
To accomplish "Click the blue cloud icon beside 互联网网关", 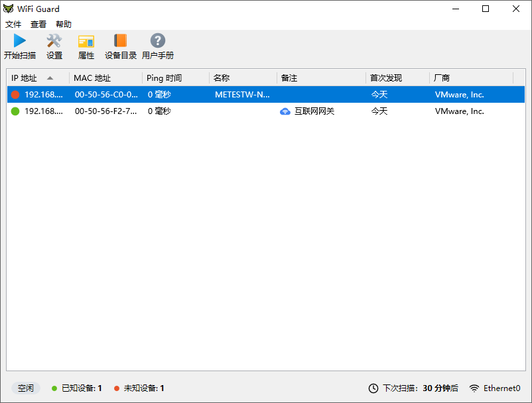I will (285, 111).
